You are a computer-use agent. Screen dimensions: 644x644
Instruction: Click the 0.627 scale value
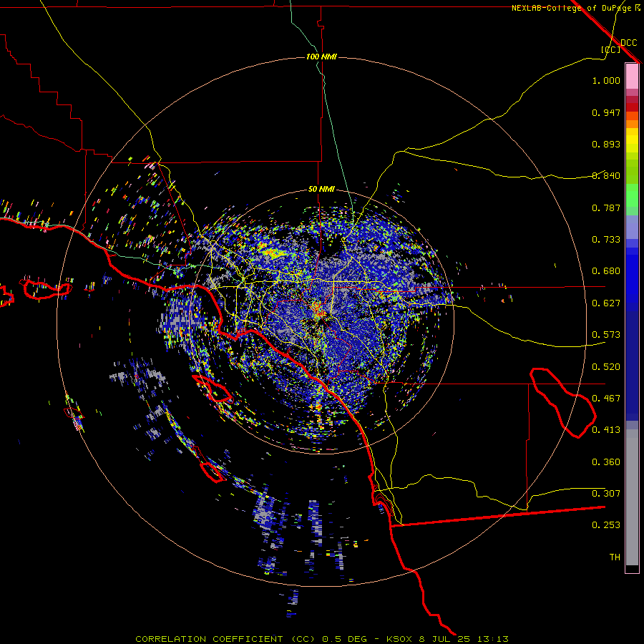pyautogui.click(x=606, y=303)
